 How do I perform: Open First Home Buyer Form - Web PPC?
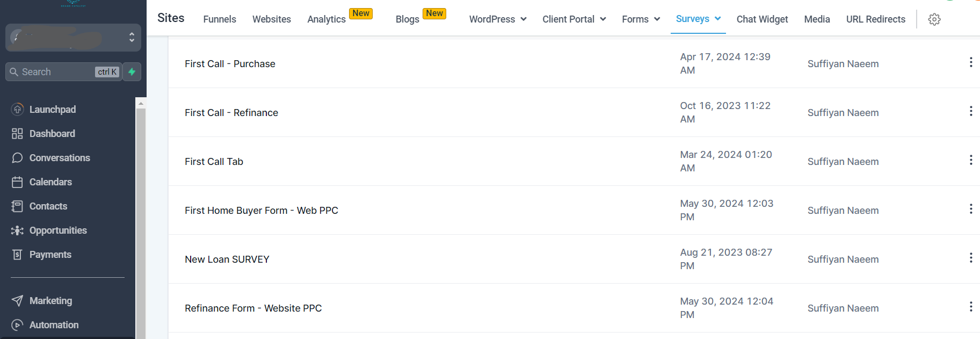262,211
